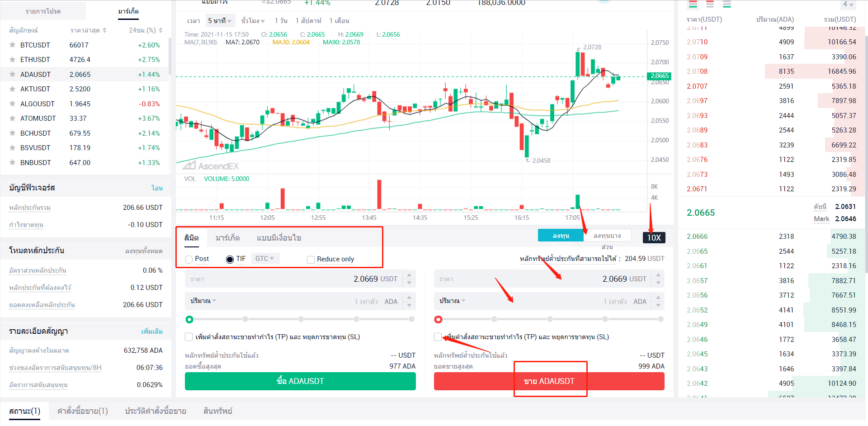The height and width of the screenshot is (426, 868).
Task: Click the red ขาย ADAUSDT button
Action: pos(549,381)
